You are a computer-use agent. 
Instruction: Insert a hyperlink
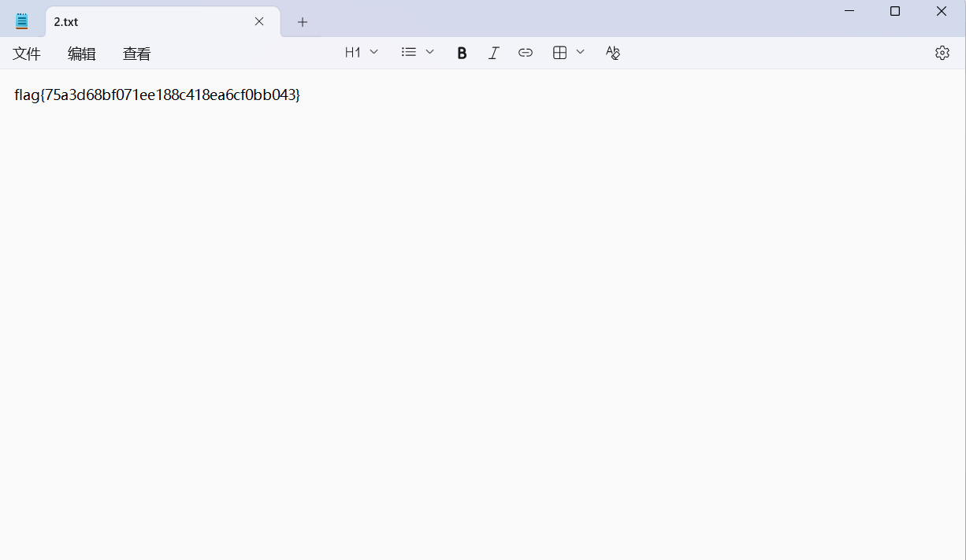tap(526, 53)
